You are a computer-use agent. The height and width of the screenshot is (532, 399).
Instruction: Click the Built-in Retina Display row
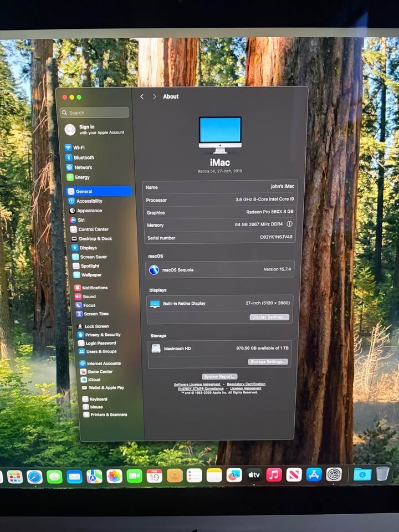tap(220, 303)
